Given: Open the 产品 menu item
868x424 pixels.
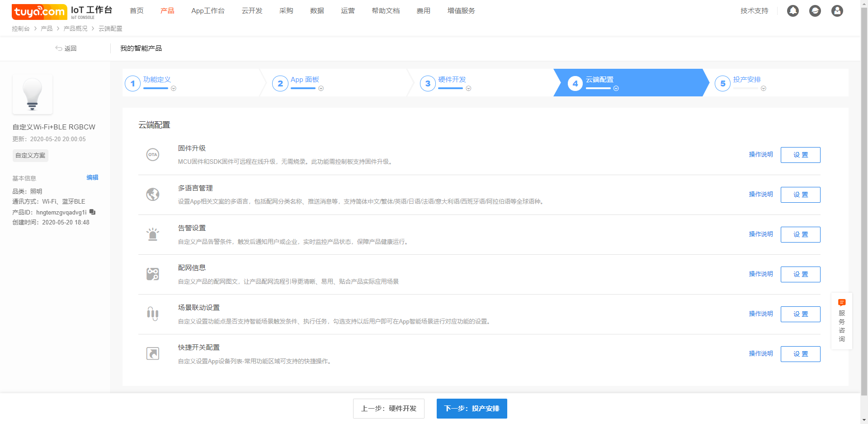Looking at the screenshot, I should point(167,11).
